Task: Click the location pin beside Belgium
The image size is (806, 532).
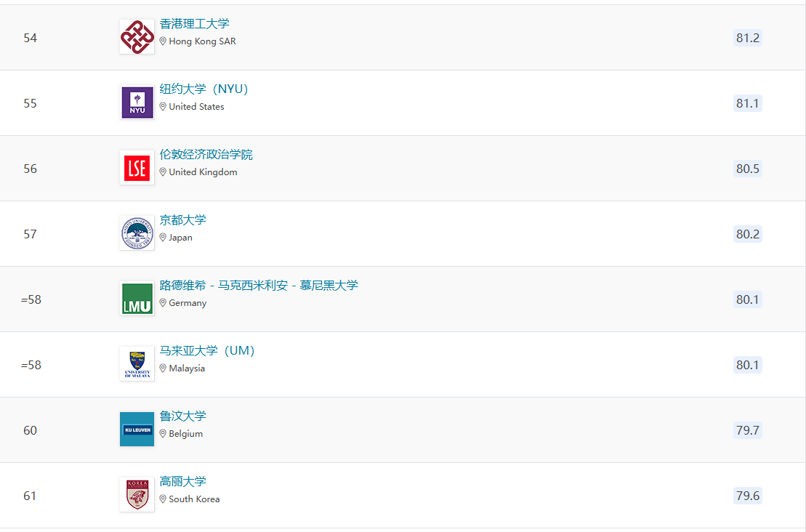Action: coord(163,433)
